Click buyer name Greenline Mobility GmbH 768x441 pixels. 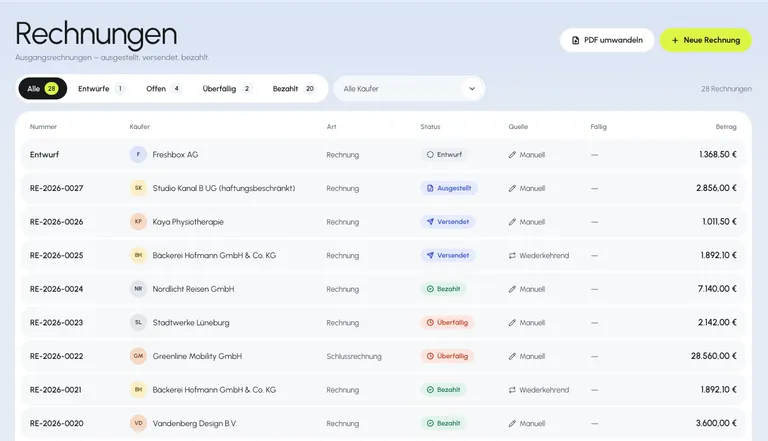click(x=197, y=356)
